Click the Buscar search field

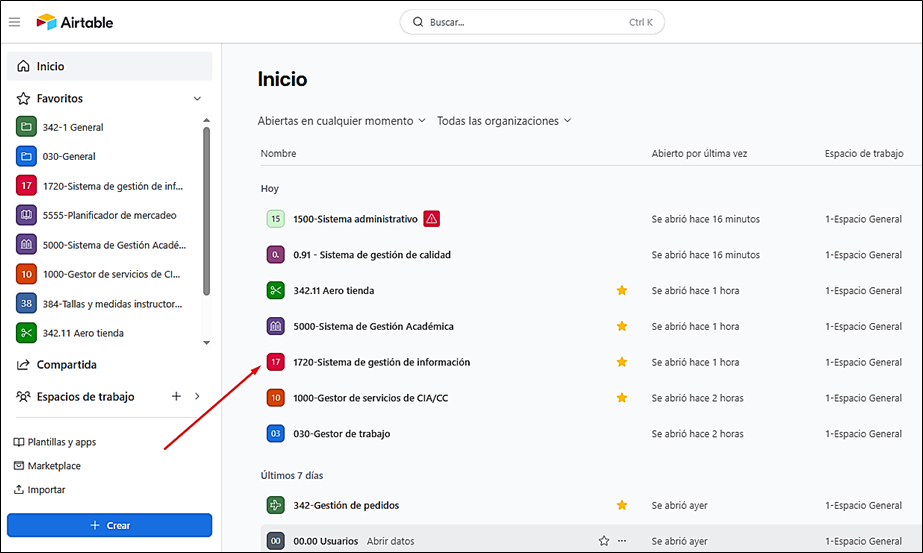pos(532,22)
